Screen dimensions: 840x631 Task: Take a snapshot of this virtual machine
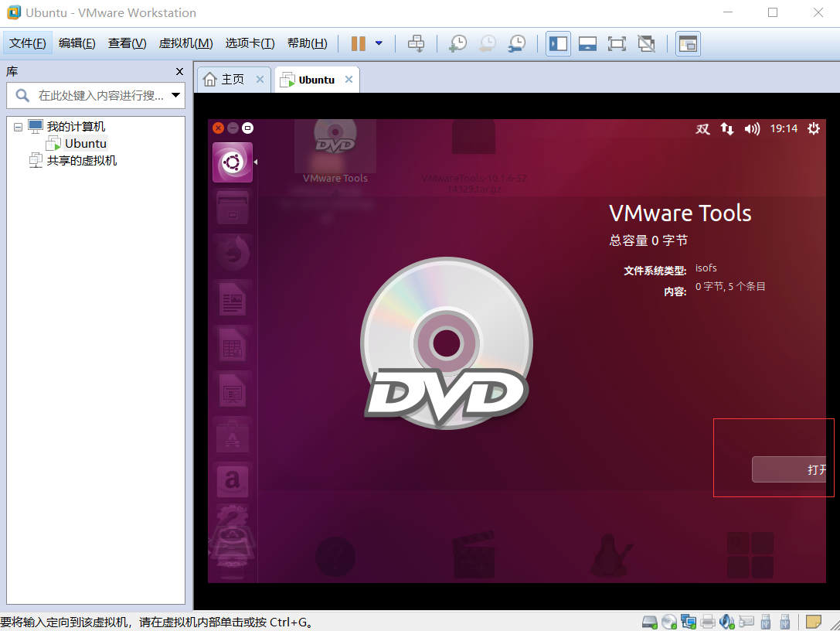(458, 43)
